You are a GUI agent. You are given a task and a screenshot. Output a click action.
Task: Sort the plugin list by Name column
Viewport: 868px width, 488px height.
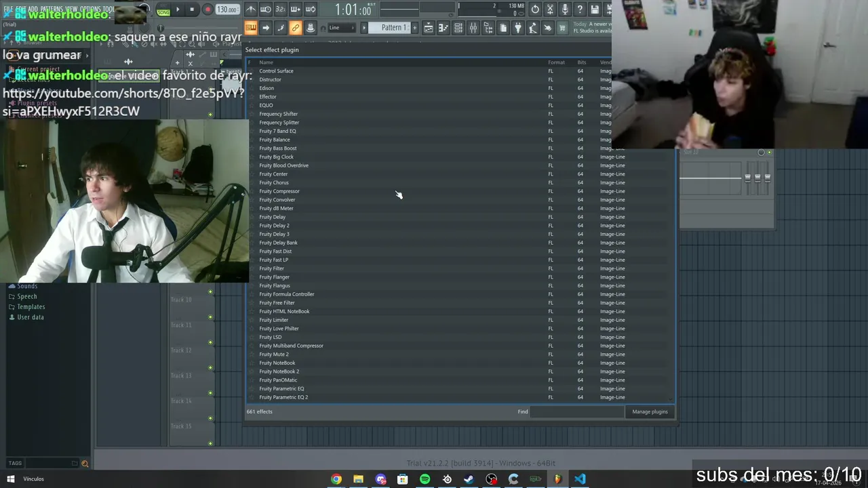pyautogui.click(x=267, y=62)
